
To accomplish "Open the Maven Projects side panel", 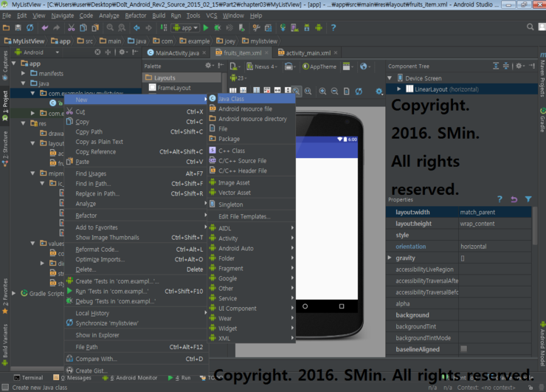I will tap(542, 76).
